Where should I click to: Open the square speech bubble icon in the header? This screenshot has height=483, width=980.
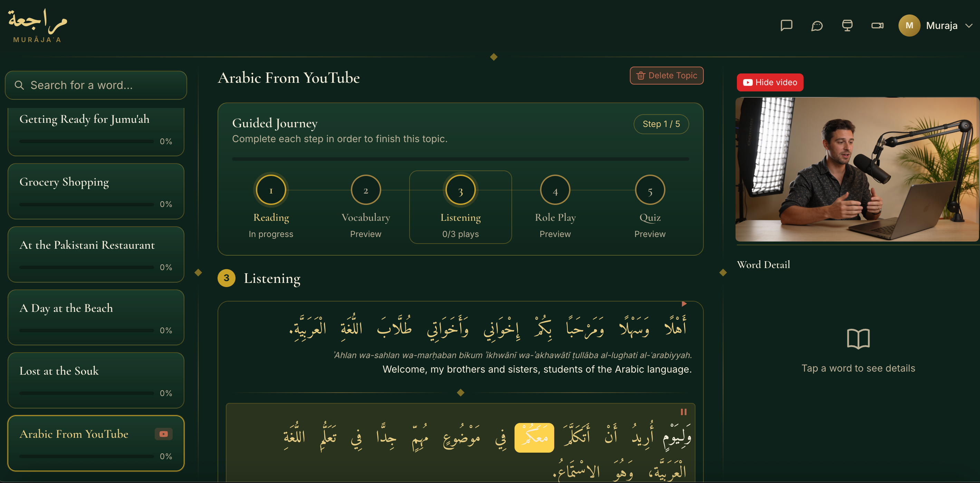pos(786,26)
